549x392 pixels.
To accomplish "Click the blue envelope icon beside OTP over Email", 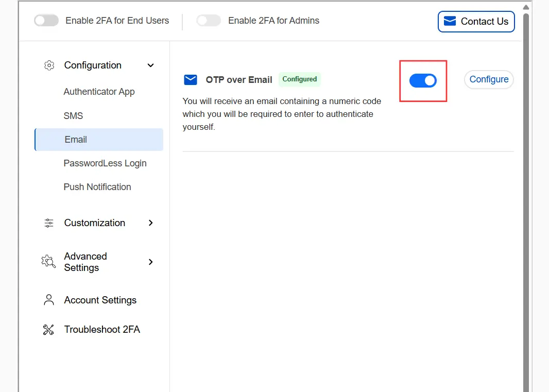I will (191, 80).
